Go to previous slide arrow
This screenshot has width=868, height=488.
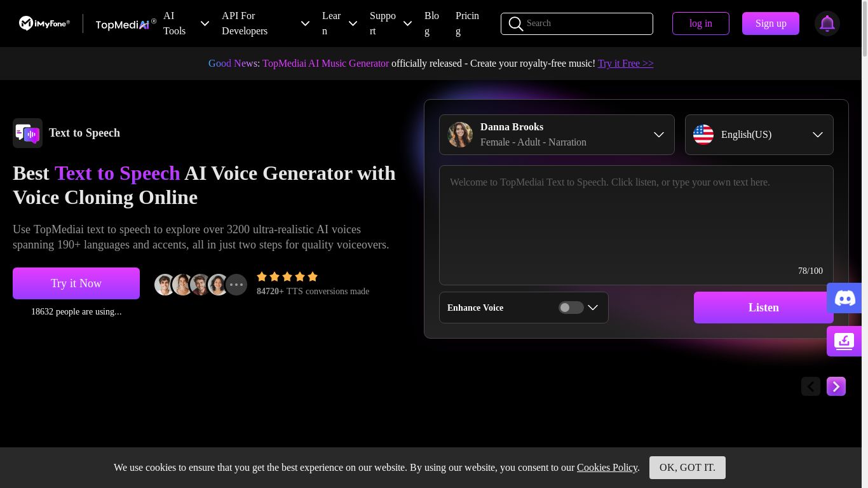point(811,386)
